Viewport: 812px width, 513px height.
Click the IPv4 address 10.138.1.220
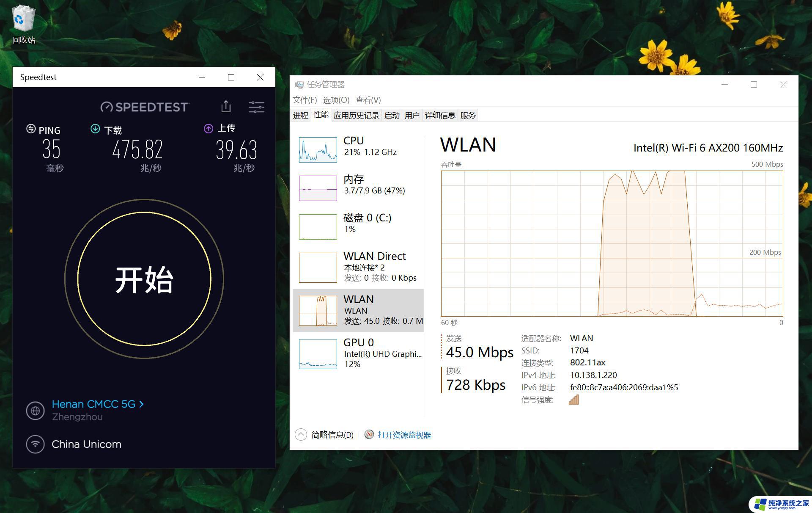593,375
